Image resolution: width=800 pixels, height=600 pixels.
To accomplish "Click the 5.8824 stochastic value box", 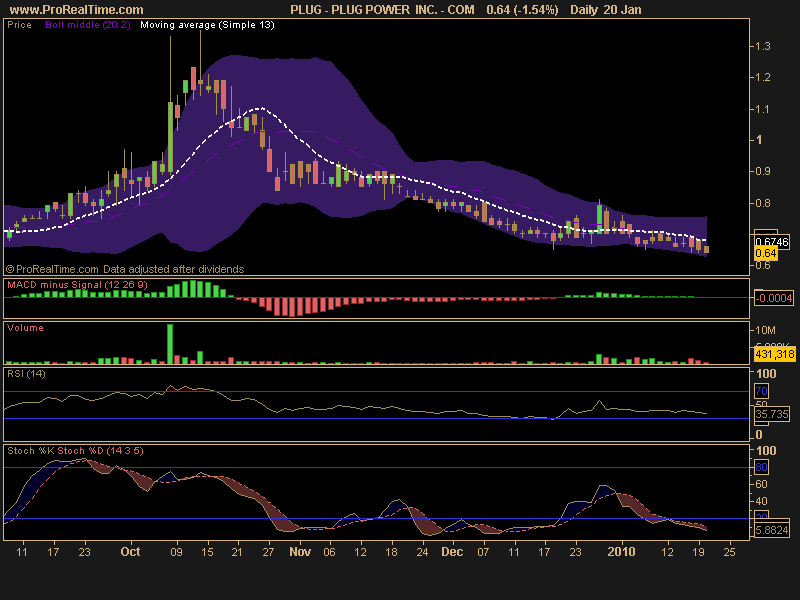I will point(772,530).
